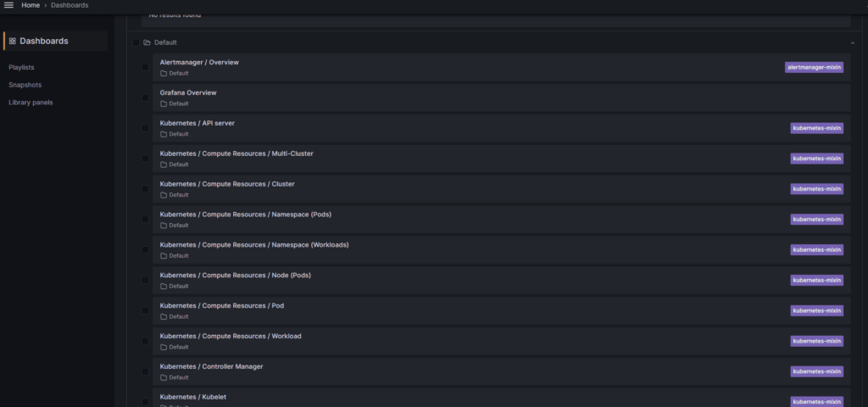Click folder icon under Compute Resources / Workload
The height and width of the screenshot is (407, 868).
pyautogui.click(x=164, y=348)
